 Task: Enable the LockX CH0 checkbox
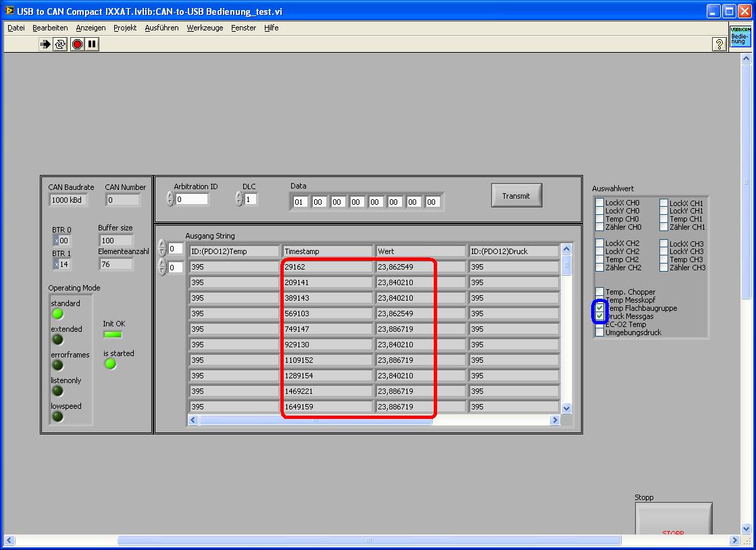(599, 203)
